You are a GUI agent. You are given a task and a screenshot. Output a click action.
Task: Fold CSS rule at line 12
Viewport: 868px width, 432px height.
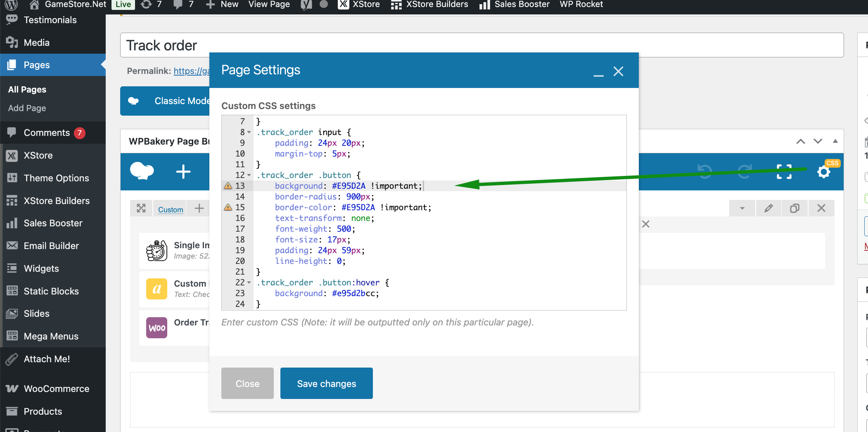point(249,175)
